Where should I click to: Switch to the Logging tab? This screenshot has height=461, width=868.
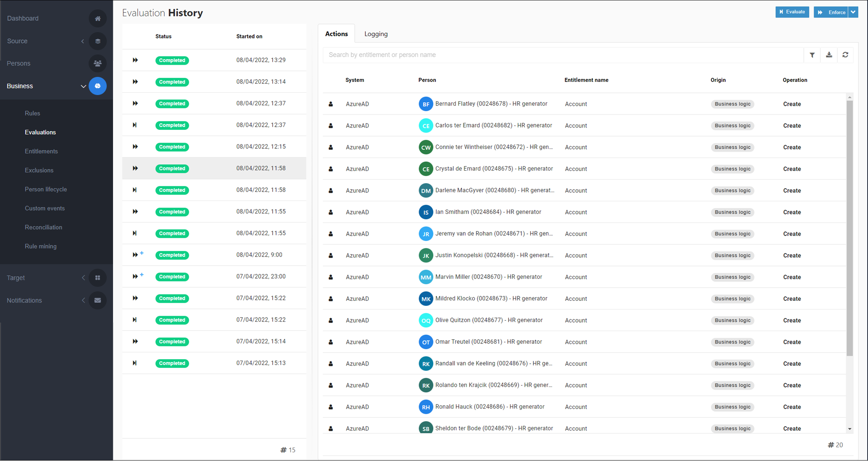[x=376, y=34]
